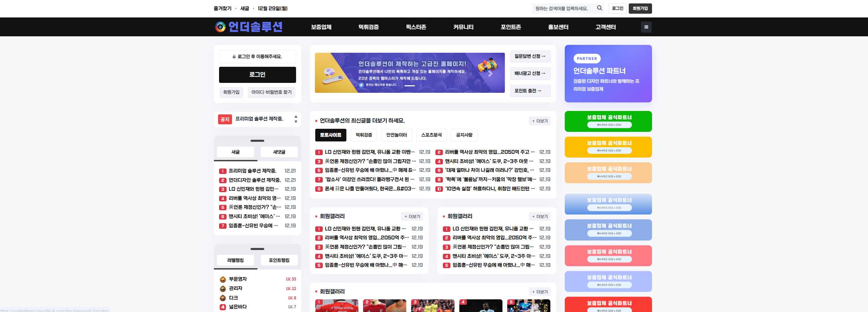Switch to the 새댓글 tab
Screen dimensions: 868x312
click(279, 152)
